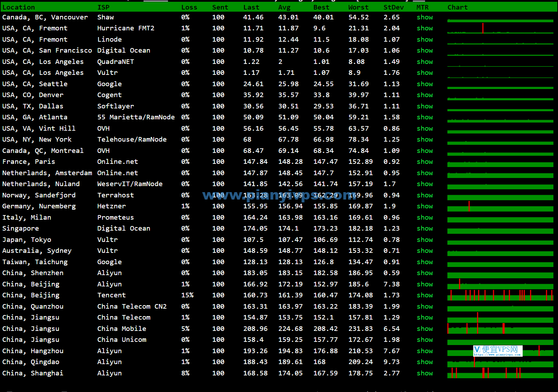Click ISP name China Telecom CN2
This screenshot has width=558, height=392.
coord(132,307)
